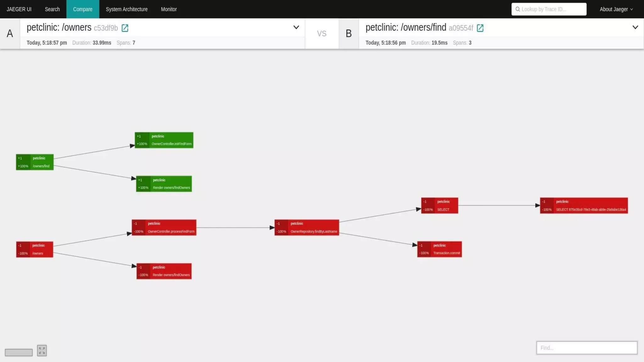
Task: Open trace B in new tab icon
Action: (x=480, y=28)
